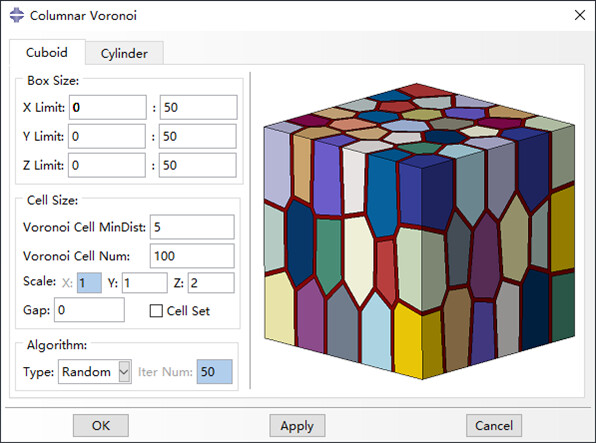This screenshot has height=443, width=596.
Task: Click the Cancel button
Action: [x=494, y=426]
